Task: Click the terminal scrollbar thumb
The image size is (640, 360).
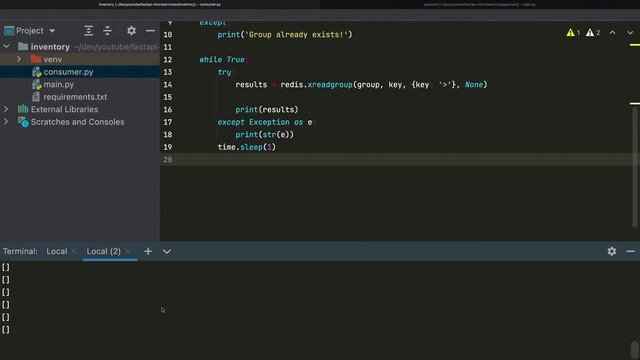Action: pos(635,350)
